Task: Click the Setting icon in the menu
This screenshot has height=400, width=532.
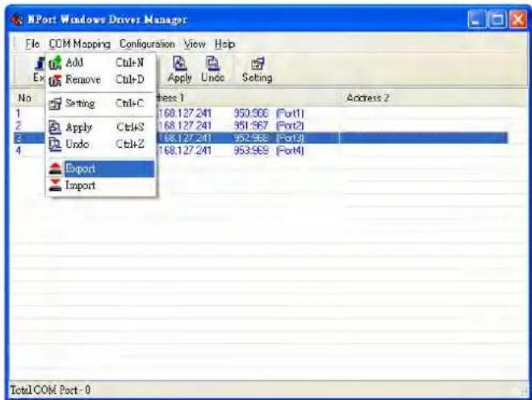Action: [55, 103]
